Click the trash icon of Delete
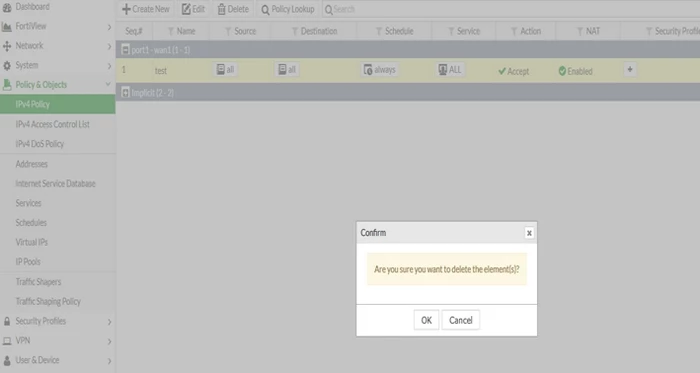 pyautogui.click(x=221, y=9)
